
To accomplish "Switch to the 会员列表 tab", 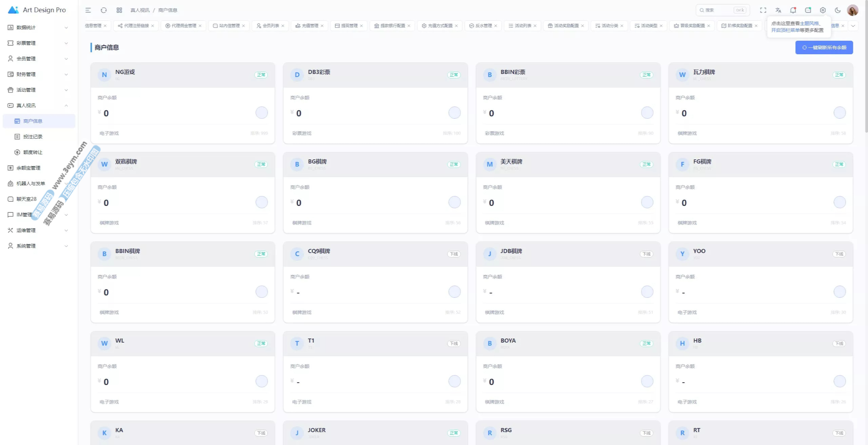I will point(270,26).
